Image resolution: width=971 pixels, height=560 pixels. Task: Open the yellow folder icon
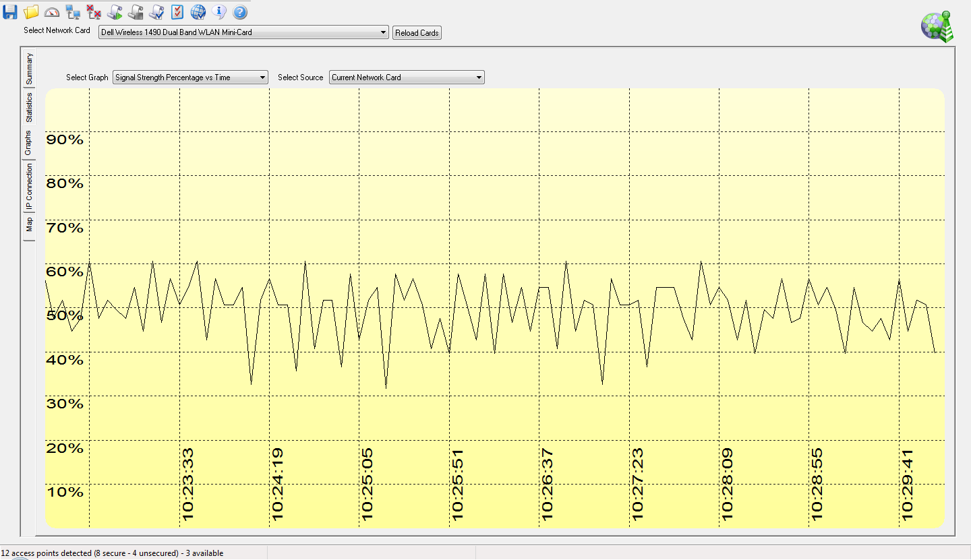tap(31, 11)
